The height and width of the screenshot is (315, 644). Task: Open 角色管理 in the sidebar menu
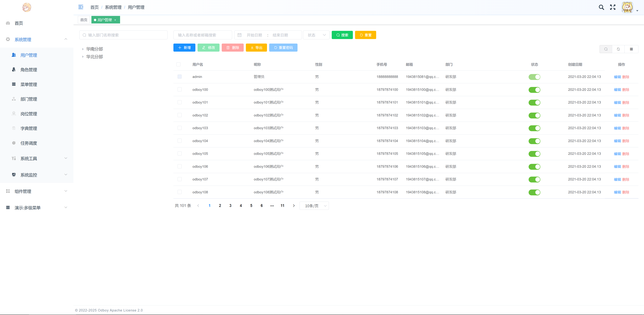[29, 70]
